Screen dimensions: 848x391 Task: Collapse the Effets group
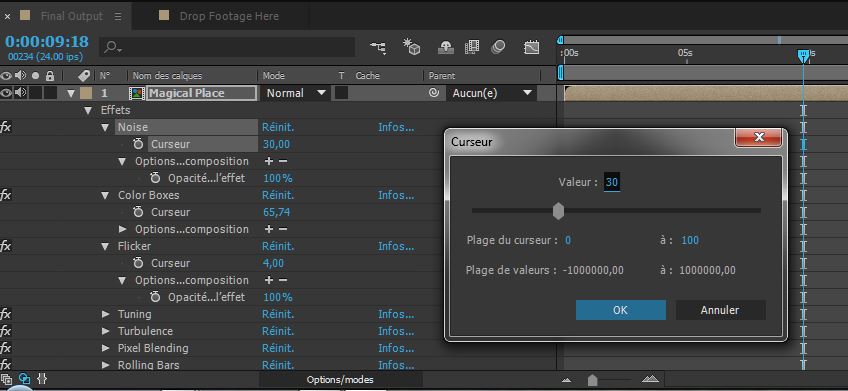(88, 110)
